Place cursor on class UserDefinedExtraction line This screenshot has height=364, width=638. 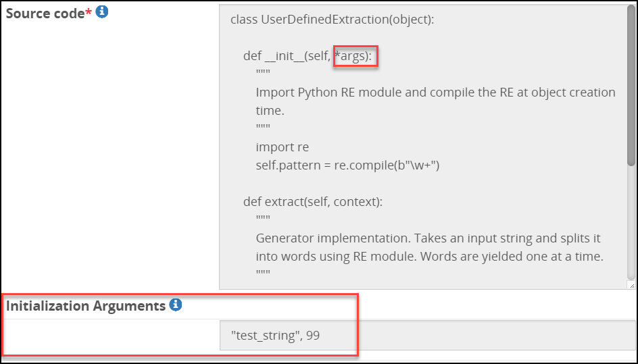[332, 20]
